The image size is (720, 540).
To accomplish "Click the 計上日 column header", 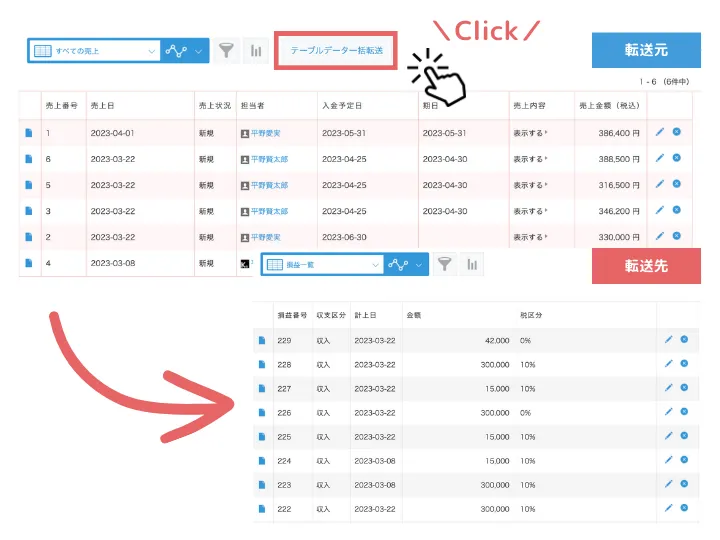I will tap(366, 315).
